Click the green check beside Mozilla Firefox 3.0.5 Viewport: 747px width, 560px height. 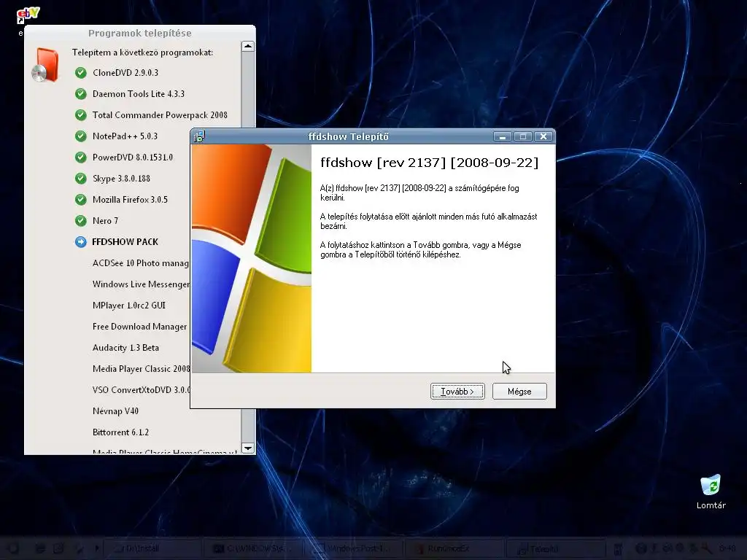(81, 200)
